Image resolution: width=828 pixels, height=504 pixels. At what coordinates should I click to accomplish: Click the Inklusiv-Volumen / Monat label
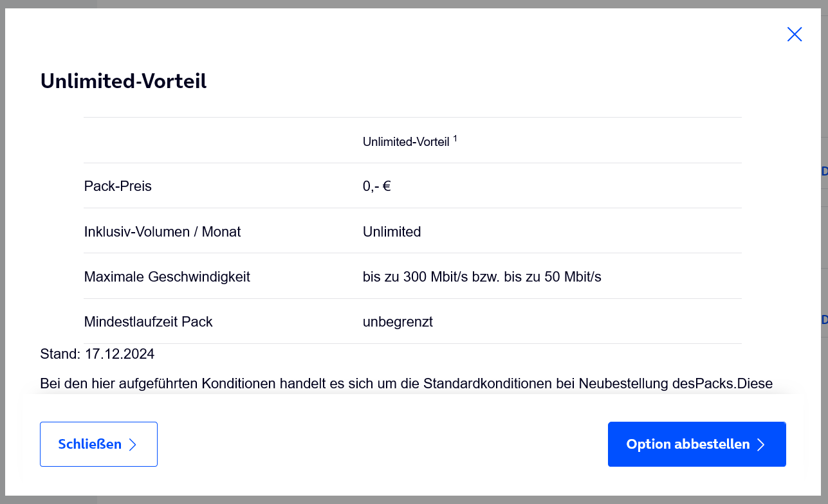[162, 231]
